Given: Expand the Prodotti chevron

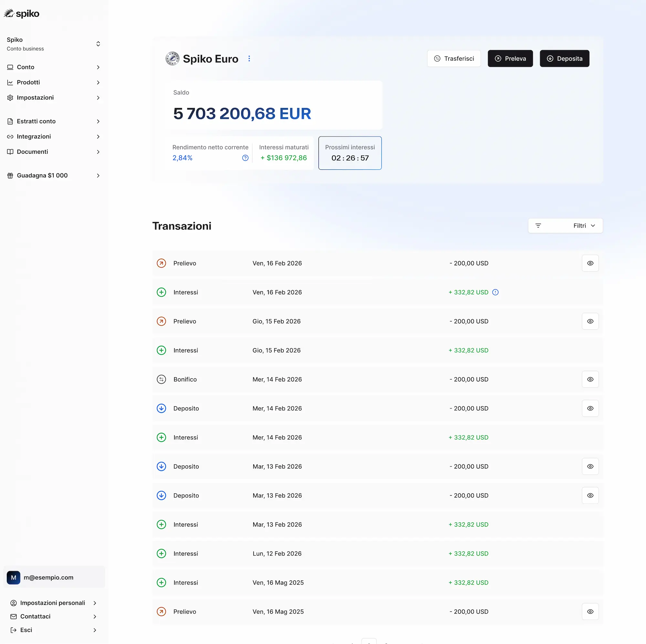Looking at the screenshot, I should 98,82.
